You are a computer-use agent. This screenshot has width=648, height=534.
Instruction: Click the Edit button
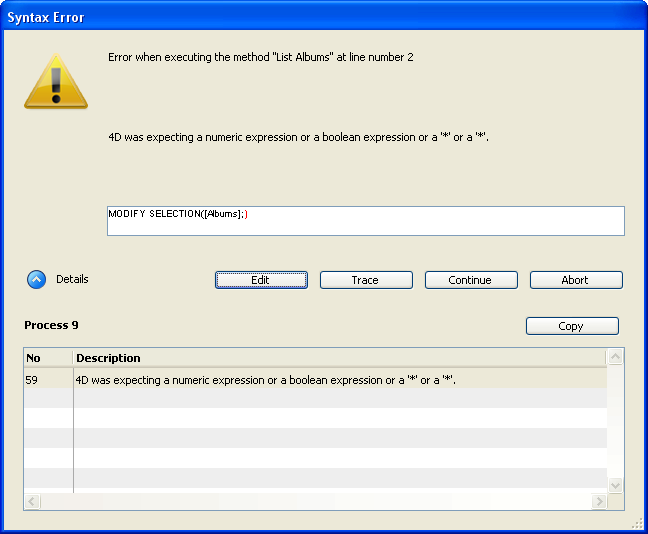[x=261, y=280]
